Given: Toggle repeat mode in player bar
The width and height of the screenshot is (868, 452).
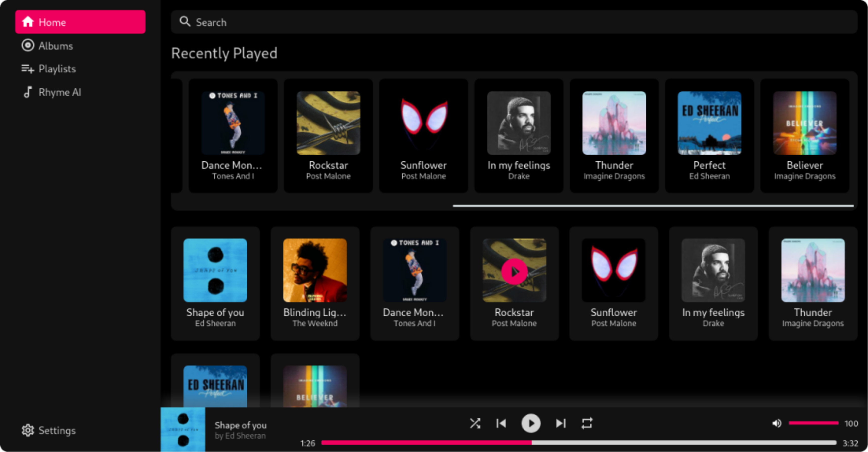Looking at the screenshot, I should pos(587,423).
